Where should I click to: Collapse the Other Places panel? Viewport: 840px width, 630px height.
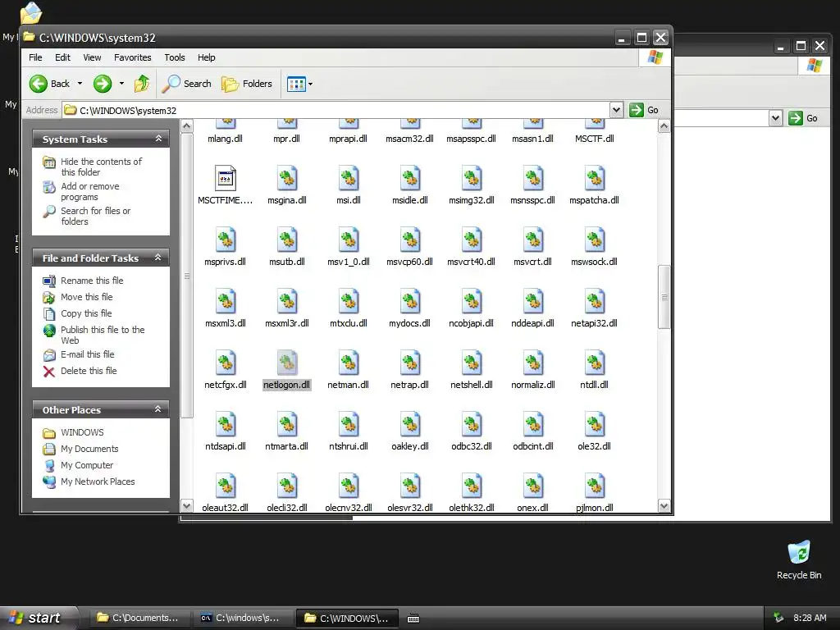pyautogui.click(x=158, y=409)
